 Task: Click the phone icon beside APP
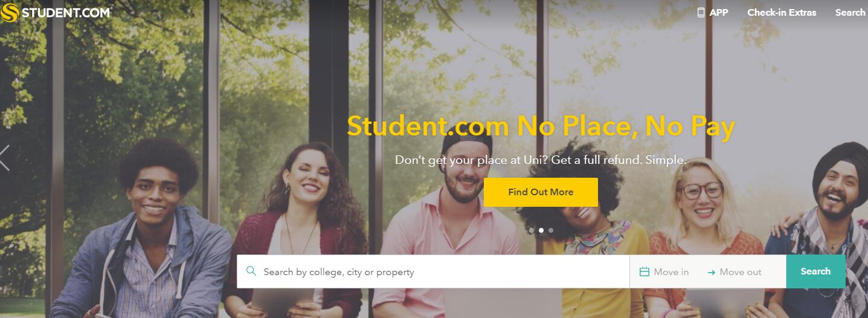[x=701, y=12]
